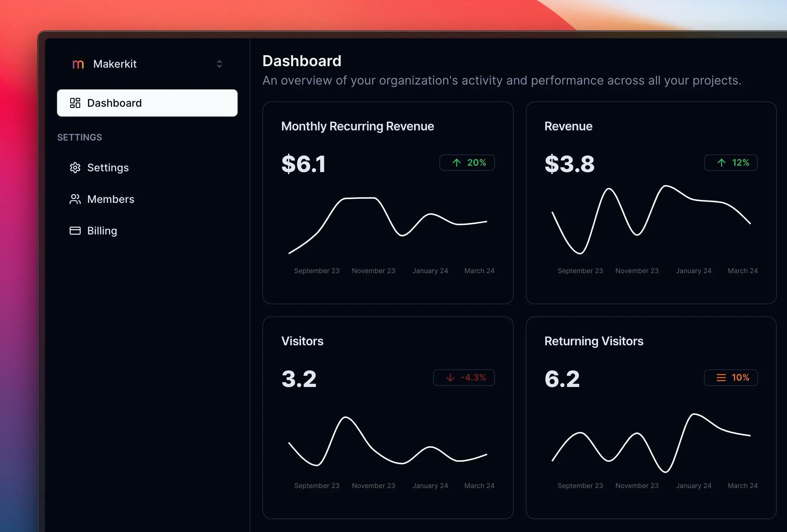The image size is (787, 532).
Task: Click the Settings gear icon
Action: (75, 168)
